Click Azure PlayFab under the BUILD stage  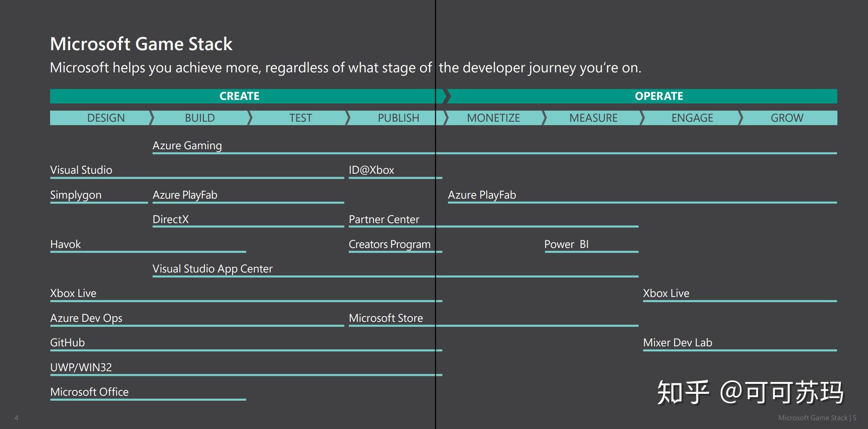click(x=185, y=195)
